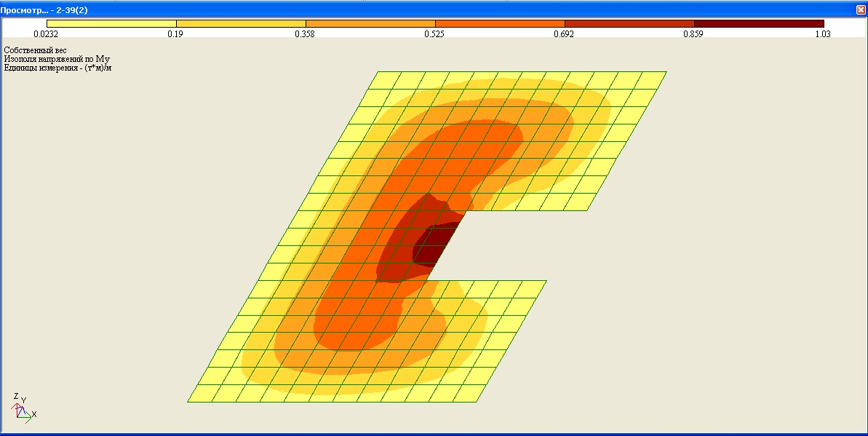Select the 0.859 scale label

coord(693,33)
